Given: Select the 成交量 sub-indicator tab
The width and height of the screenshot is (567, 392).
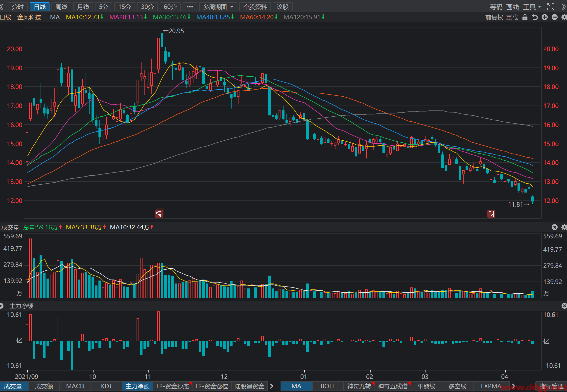Looking at the screenshot, I should point(14,386).
